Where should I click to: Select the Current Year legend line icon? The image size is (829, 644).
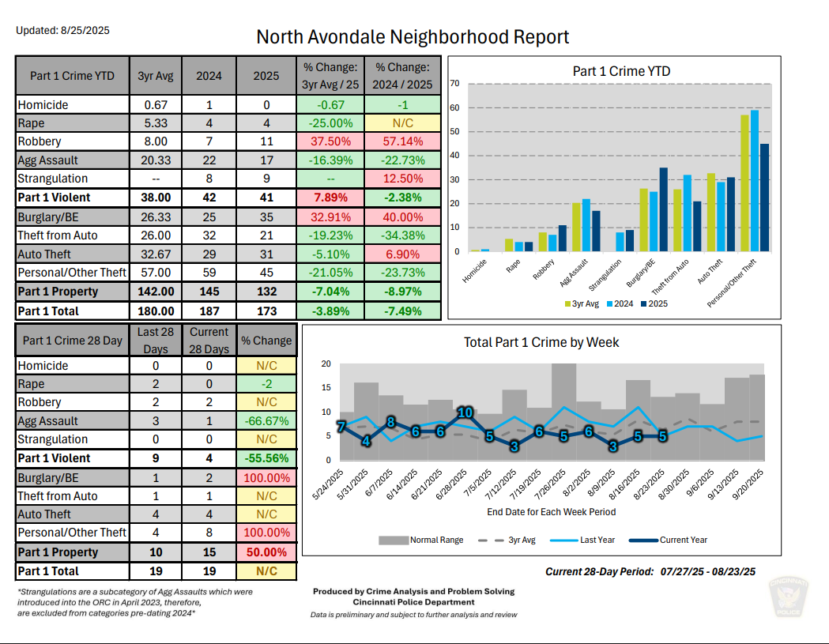[643, 540]
